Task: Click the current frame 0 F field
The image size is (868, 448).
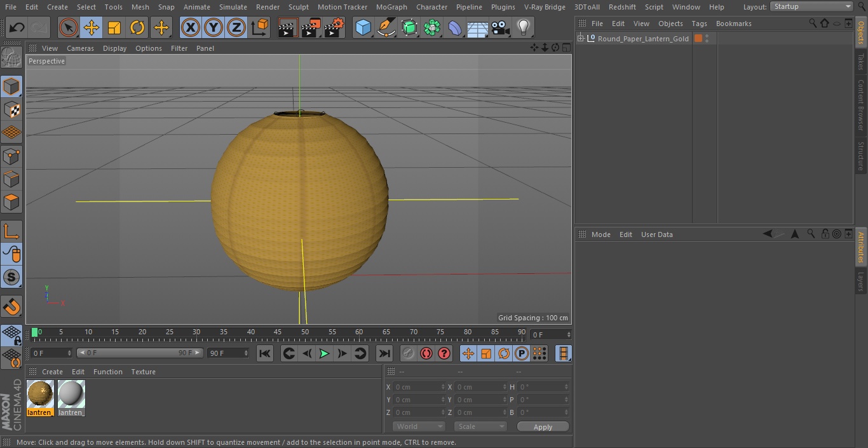Action: [550, 334]
